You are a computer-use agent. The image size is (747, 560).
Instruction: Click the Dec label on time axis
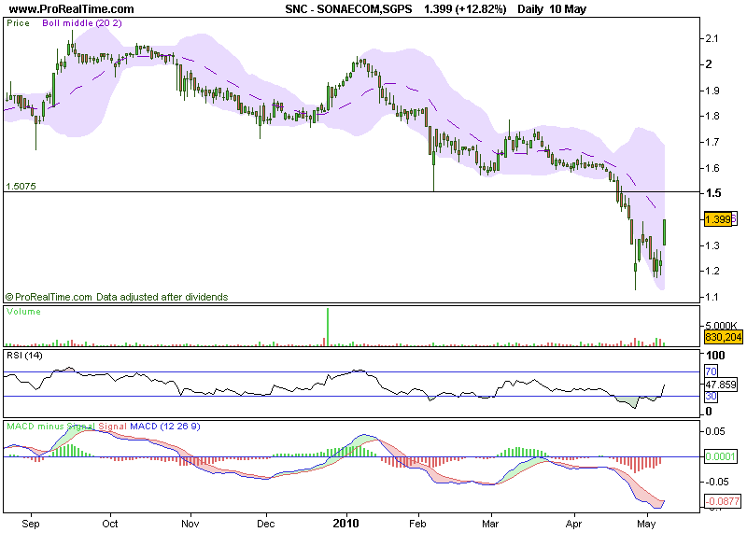(266, 524)
